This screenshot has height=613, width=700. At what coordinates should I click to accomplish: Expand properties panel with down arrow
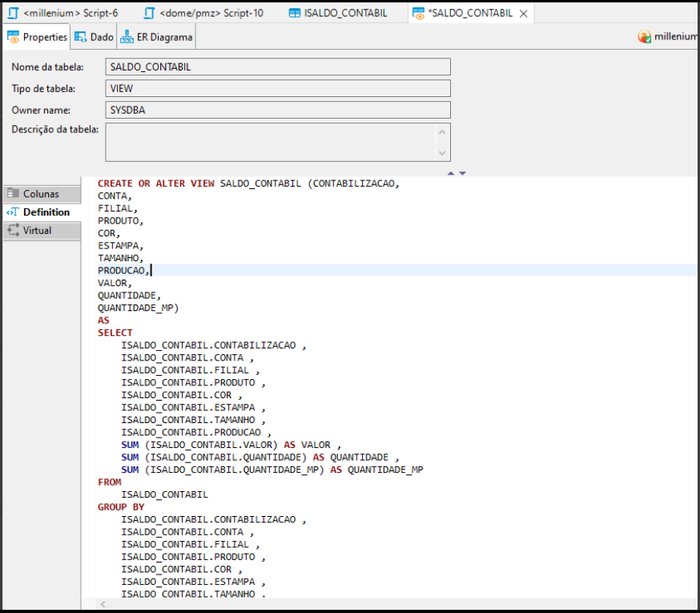pyautogui.click(x=462, y=173)
